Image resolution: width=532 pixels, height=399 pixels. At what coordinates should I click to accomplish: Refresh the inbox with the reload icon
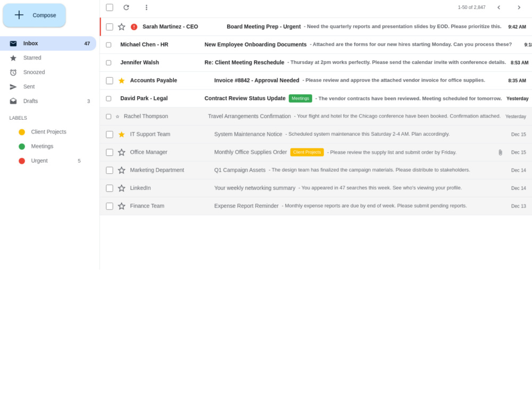[x=126, y=7]
